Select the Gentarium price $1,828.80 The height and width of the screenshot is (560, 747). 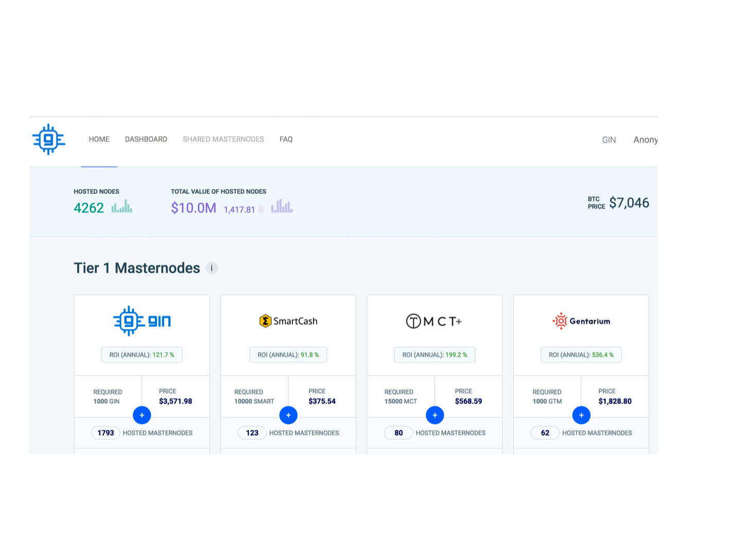pos(615,401)
